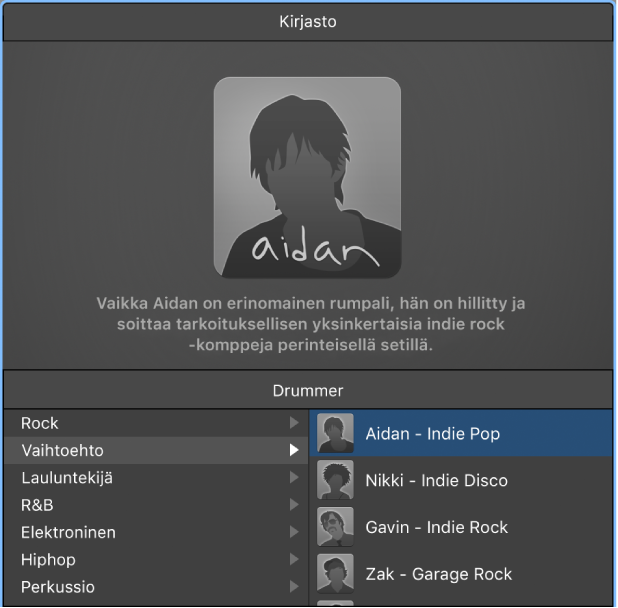
Task: Expand the R&B genre arrow
Action: [294, 505]
